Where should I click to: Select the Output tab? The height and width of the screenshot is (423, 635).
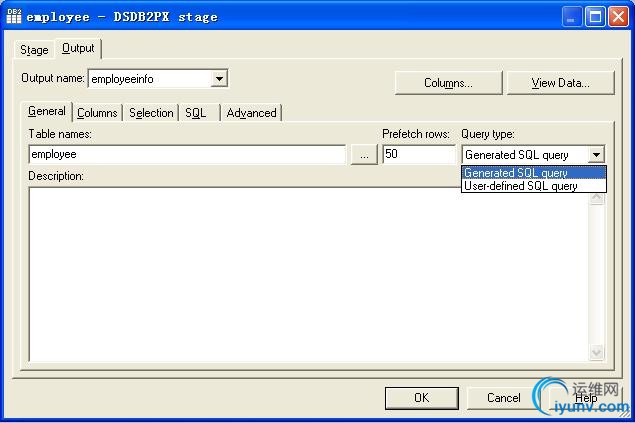pos(78,49)
